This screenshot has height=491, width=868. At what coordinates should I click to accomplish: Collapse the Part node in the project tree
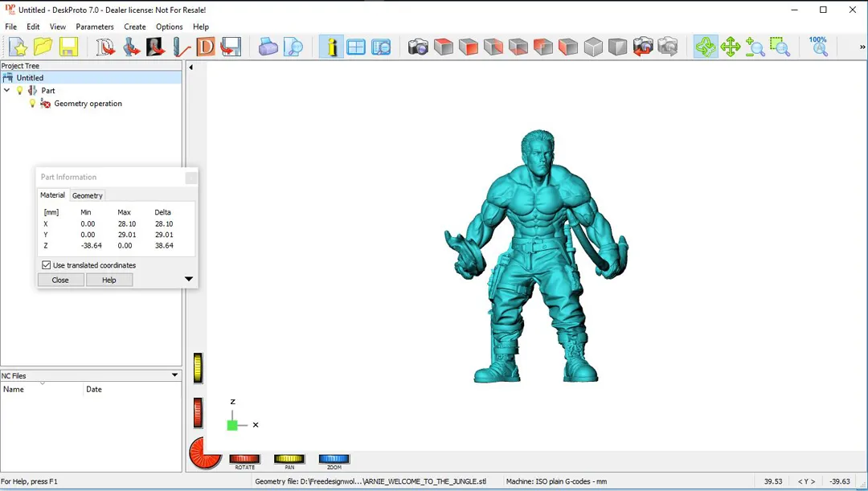click(x=6, y=90)
